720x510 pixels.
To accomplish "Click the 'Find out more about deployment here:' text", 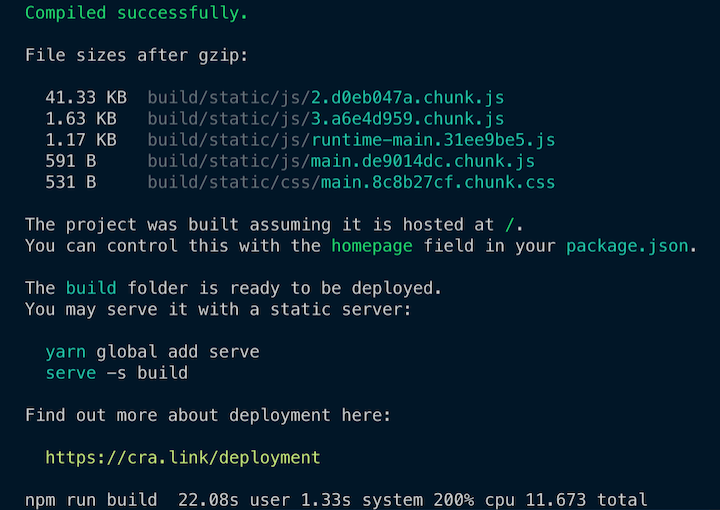I will click(x=208, y=415).
